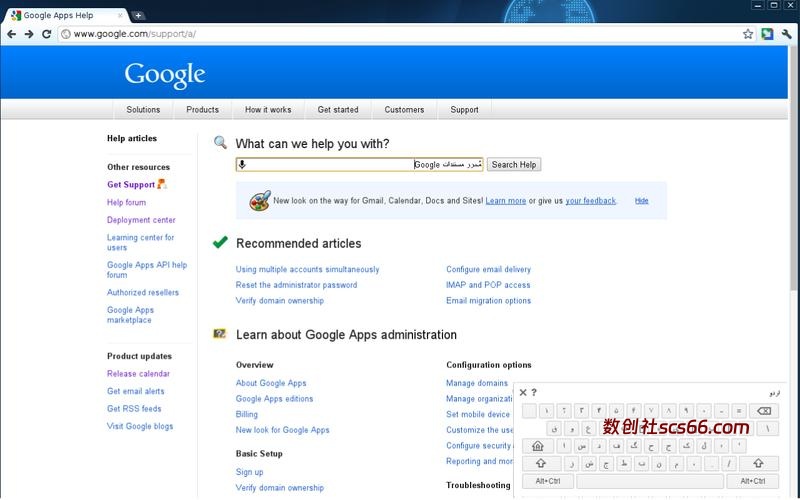This screenshot has height=500, width=800.
Task: Open the Chrome wrench settings menu
Action: click(x=786, y=34)
